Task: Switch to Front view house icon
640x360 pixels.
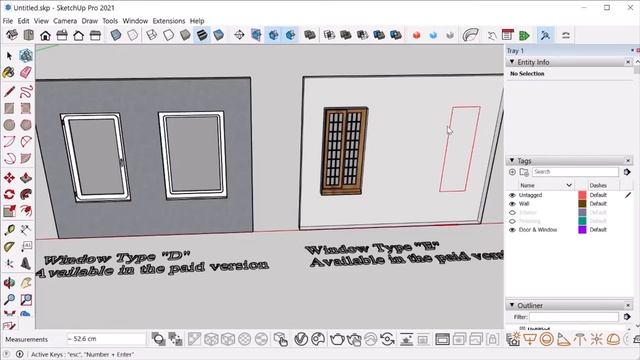Action: tap(45, 35)
